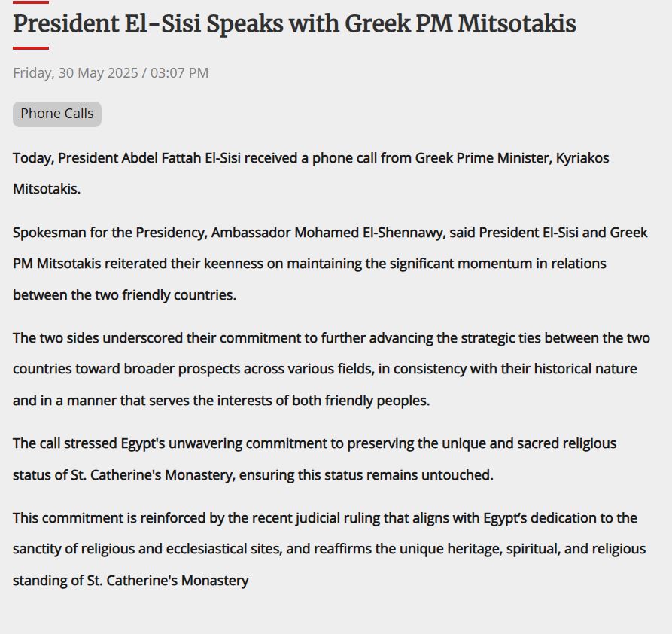672x634 pixels.
Task: Click the sentence start "The two sides underscored"
Action: [92, 337]
